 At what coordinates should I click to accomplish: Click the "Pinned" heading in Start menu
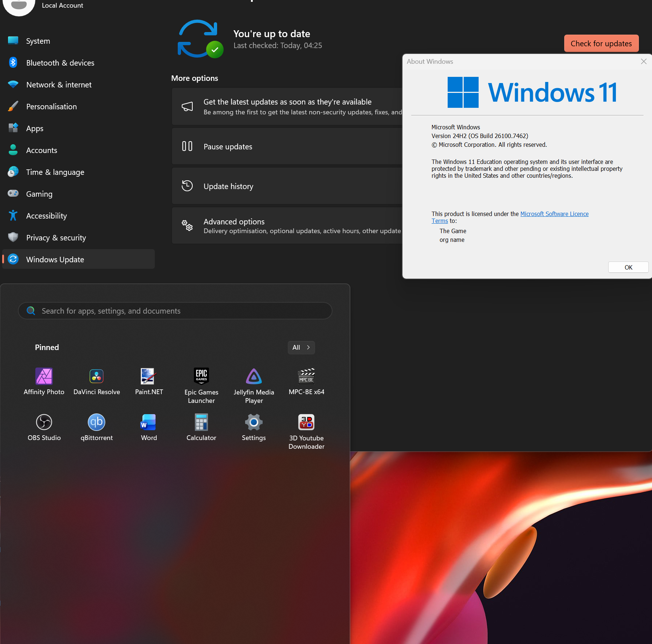47,347
